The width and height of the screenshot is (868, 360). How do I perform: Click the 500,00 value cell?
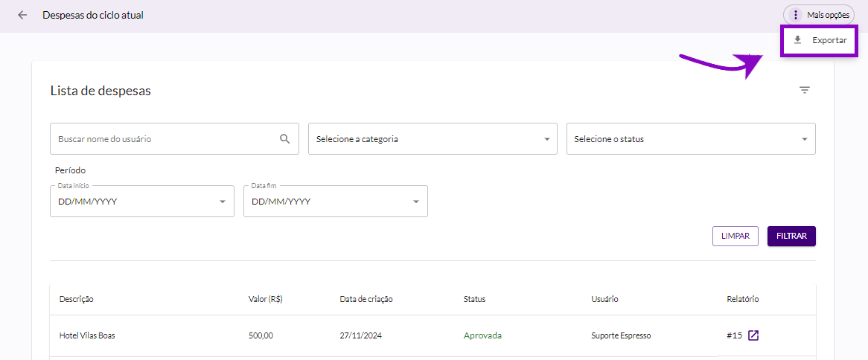click(x=261, y=335)
